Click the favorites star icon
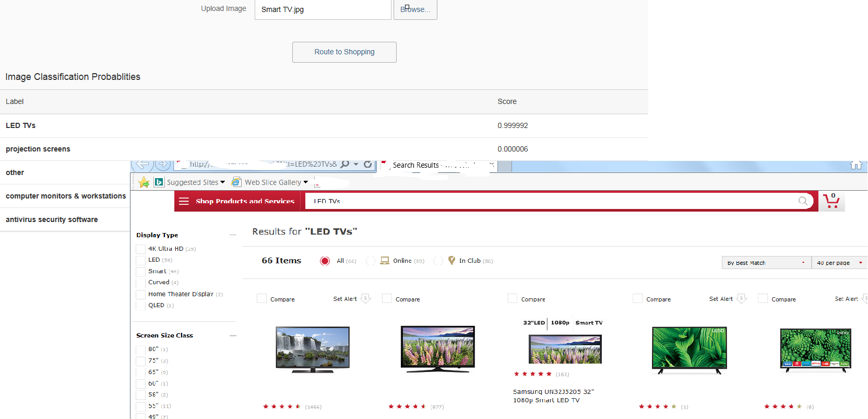The height and width of the screenshot is (419, 868). pos(144,182)
